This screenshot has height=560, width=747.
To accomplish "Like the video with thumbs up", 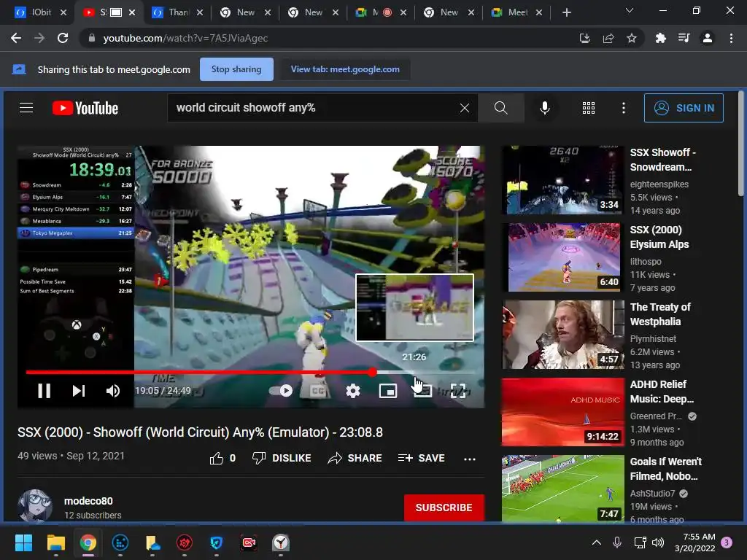I will pos(223,458).
